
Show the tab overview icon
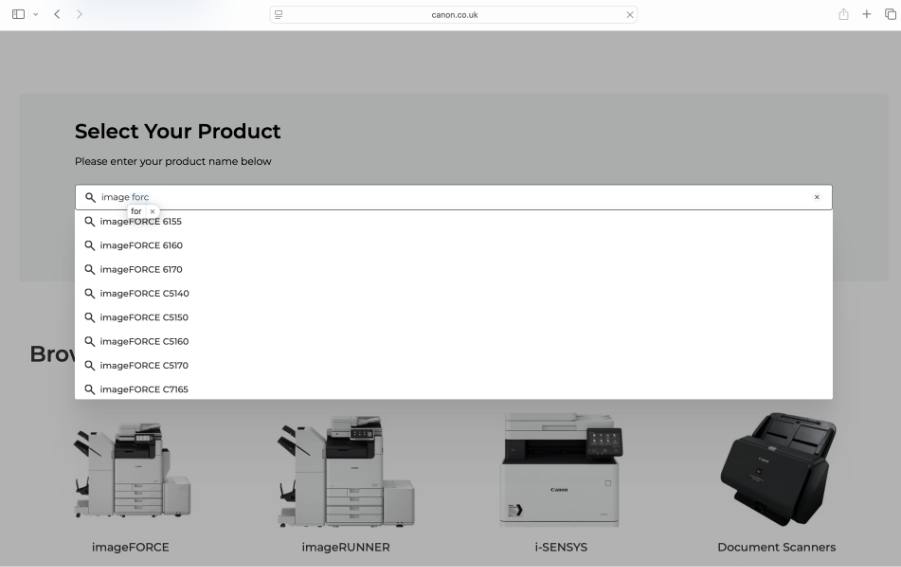point(888,15)
